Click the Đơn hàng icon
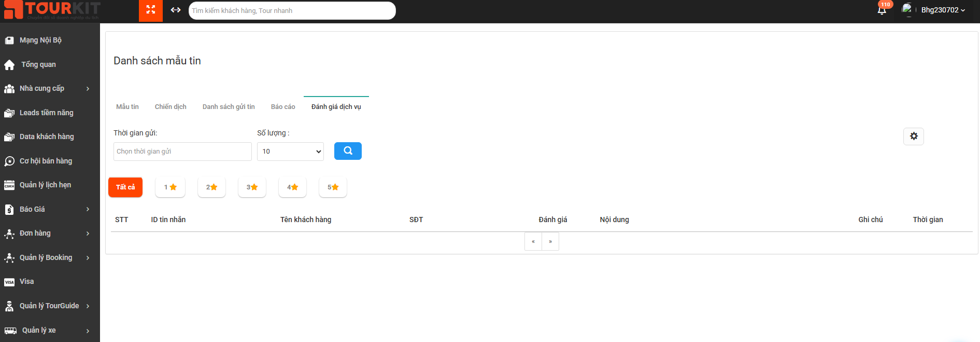The height and width of the screenshot is (342, 980). 9,234
